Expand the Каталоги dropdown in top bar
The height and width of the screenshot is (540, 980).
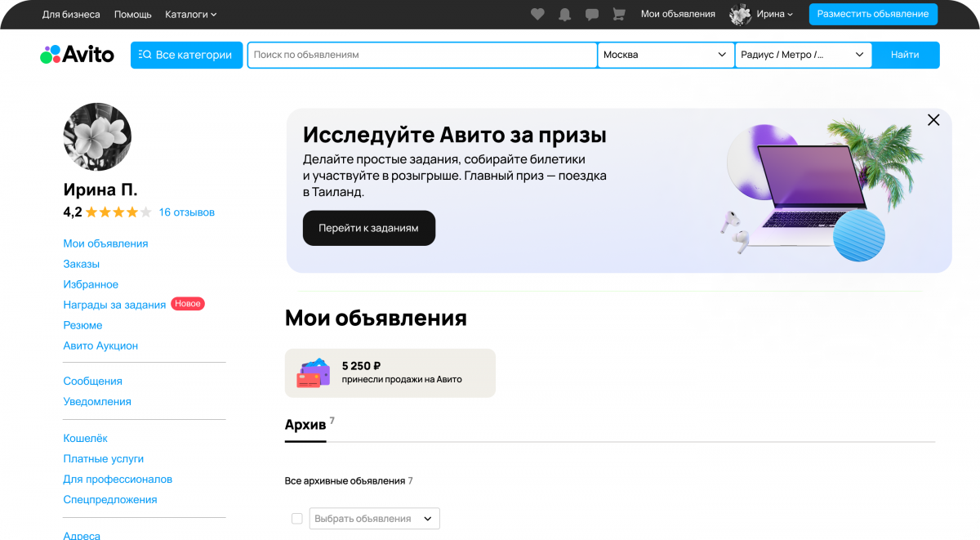click(191, 14)
